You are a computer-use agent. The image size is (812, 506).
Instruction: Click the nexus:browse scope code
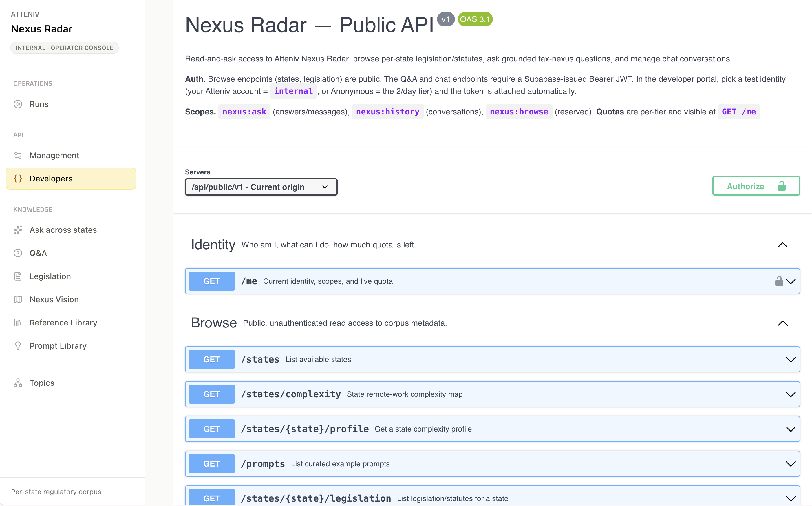(x=519, y=112)
